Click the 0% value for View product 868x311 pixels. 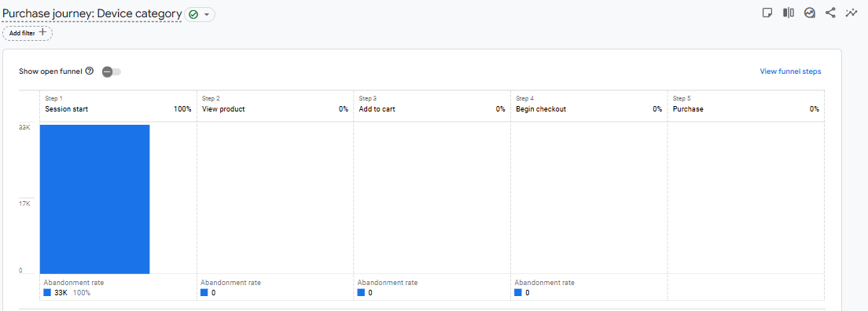[344, 109]
